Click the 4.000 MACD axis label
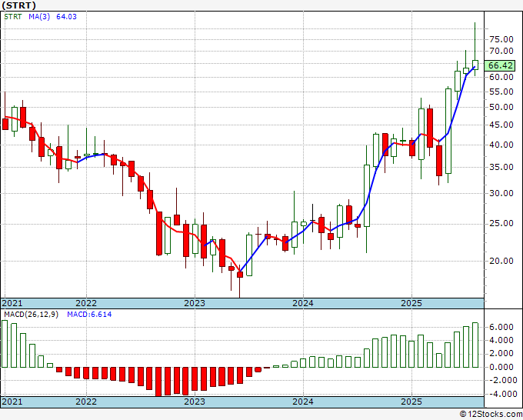523x420 pixels. point(501,341)
